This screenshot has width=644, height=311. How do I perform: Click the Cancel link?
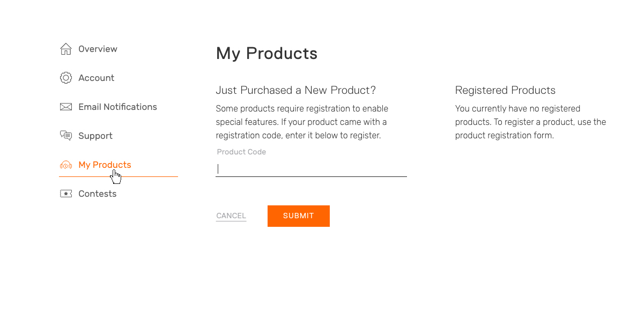click(x=231, y=216)
